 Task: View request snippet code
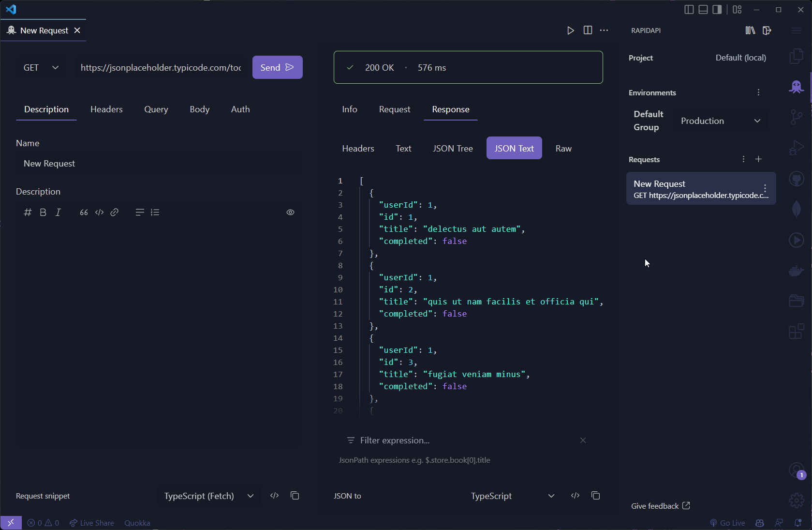[x=275, y=496]
